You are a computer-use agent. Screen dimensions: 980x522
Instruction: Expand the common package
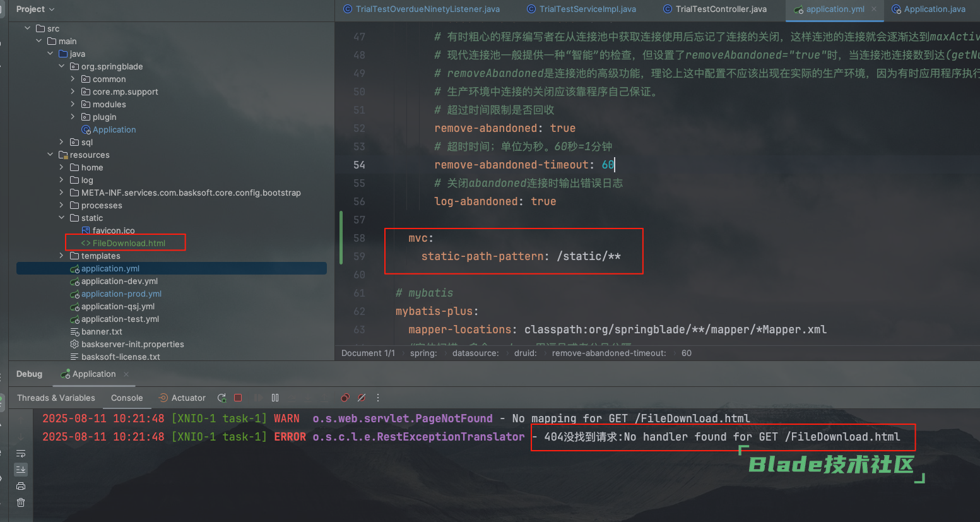coord(73,79)
